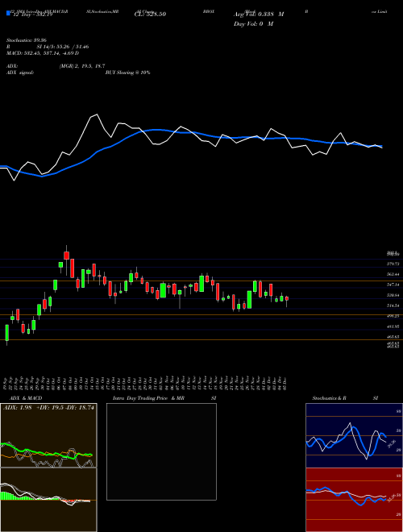Open the MACD histogram chart thumbnail
The image size is (403, 532).
(48, 500)
